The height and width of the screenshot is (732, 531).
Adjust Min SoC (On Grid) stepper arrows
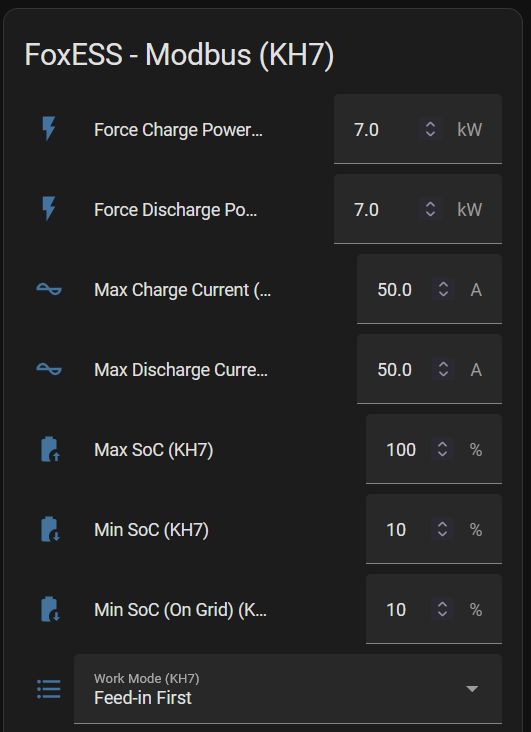click(442, 609)
